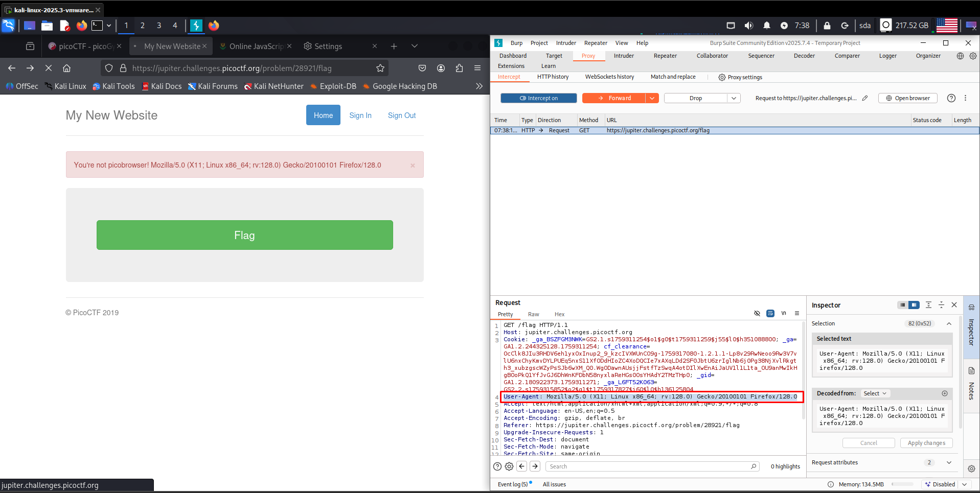The image size is (980, 493).
Task: Click the green Flag button
Action: coord(244,235)
